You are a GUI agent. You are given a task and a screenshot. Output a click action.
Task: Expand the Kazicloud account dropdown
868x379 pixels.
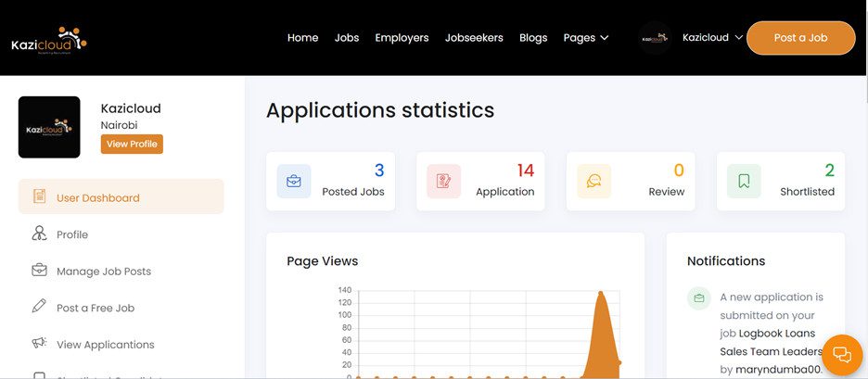coord(712,38)
